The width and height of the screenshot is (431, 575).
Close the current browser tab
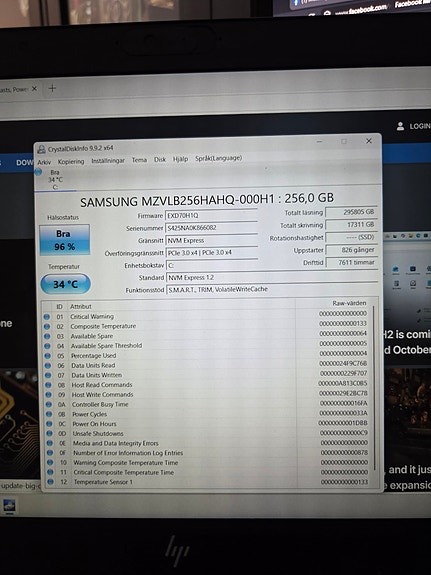34,88
